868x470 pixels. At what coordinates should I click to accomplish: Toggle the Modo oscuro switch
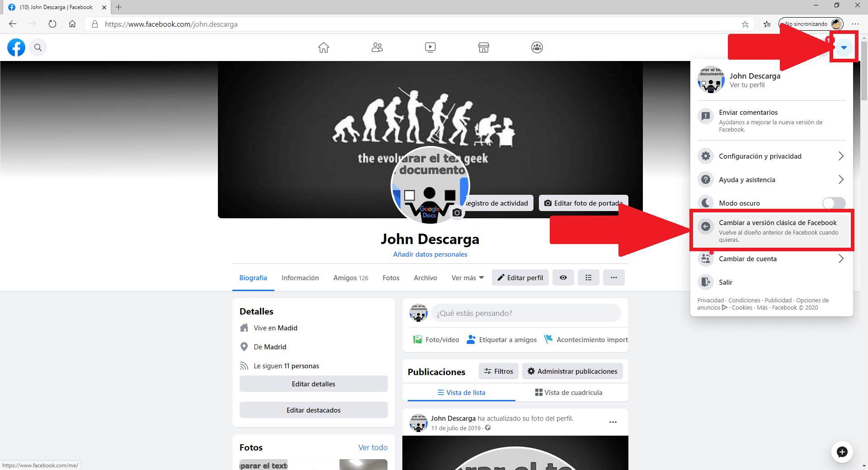click(834, 203)
